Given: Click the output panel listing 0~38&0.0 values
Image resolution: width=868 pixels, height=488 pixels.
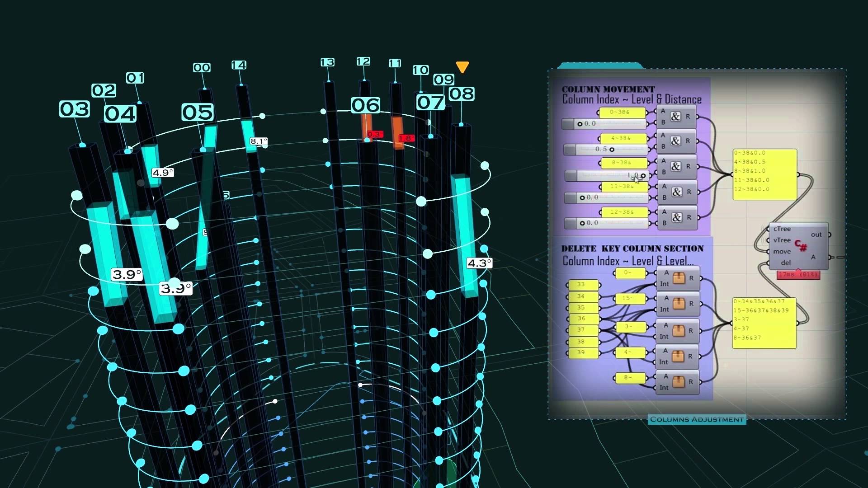Looking at the screenshot, I should 764,174.
